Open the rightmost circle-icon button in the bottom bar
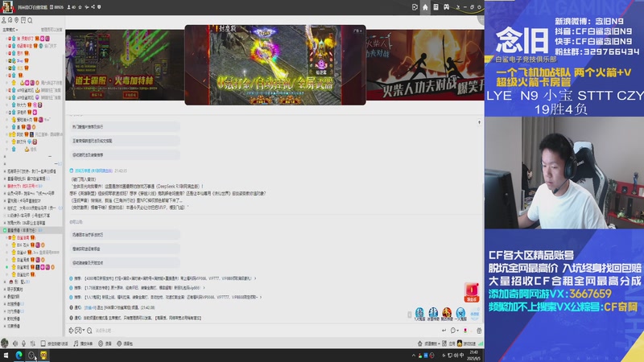This screenshot has width=644, height=362. [x=125, y=343]
